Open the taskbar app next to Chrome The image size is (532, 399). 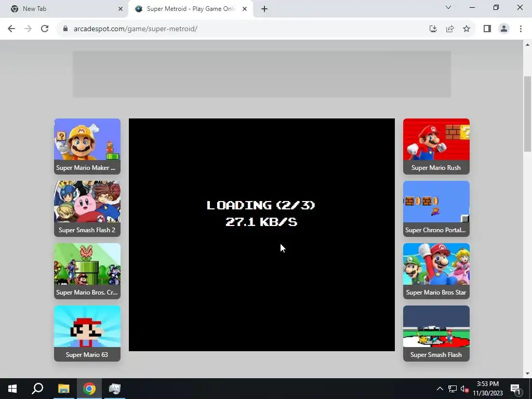(115, 389)
